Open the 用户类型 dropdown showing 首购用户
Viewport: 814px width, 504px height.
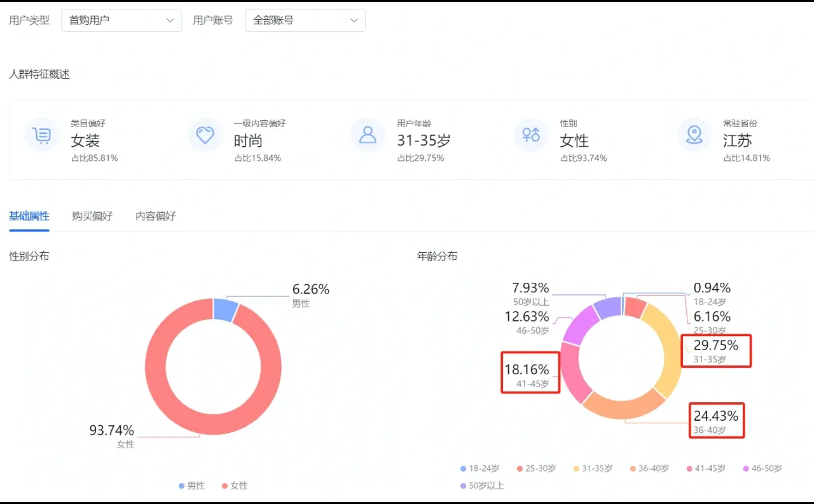(121, 20)
